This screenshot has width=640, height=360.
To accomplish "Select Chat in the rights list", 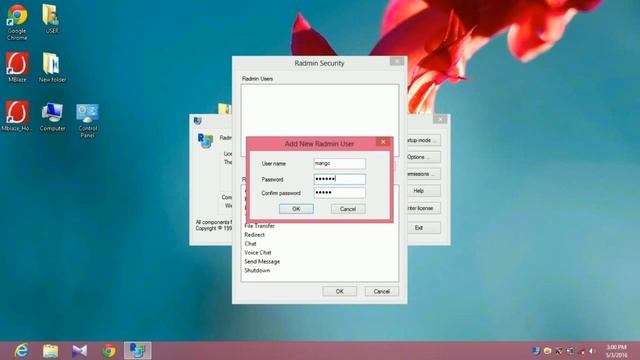I will 251,244.
